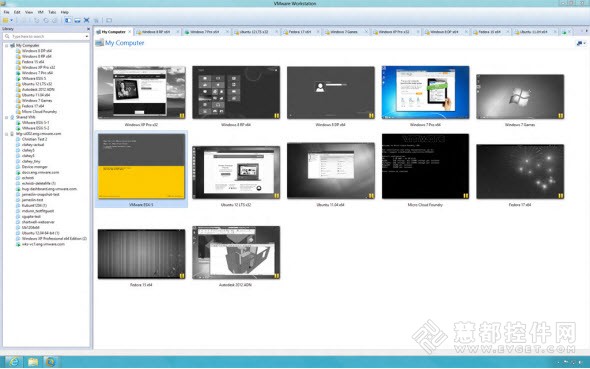Select Windows 7 Pro x64 thumbnail
This screenshot has width=590, height=369.
click(x=425, y=93)
